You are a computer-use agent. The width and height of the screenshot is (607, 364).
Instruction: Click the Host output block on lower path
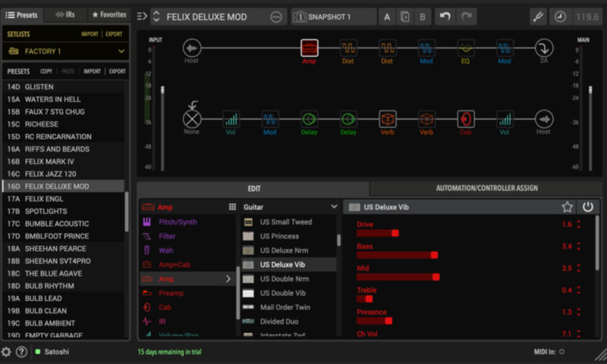pos(544,119)
